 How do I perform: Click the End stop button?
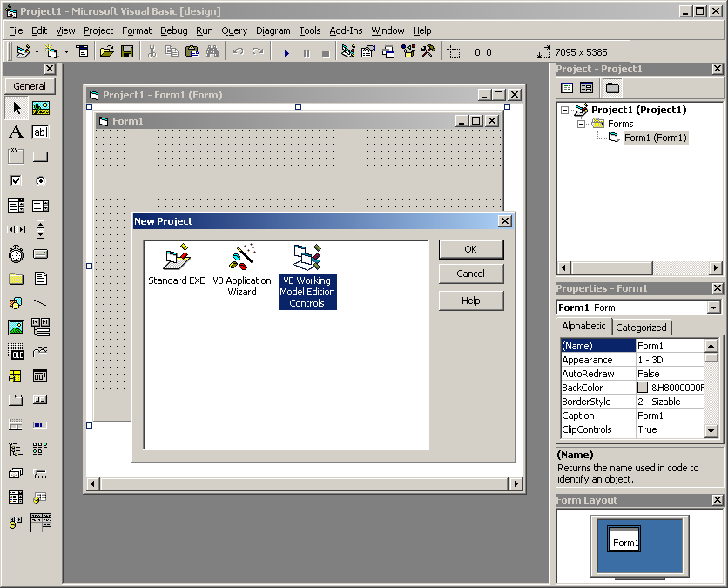pyautogui.click(x=326, y=53)
